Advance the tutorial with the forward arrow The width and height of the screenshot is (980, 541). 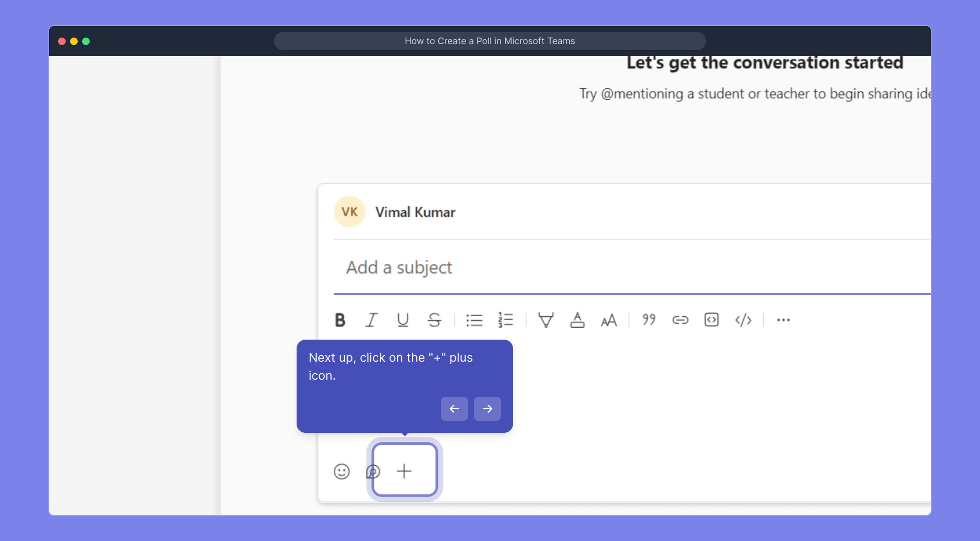(487, 409)
